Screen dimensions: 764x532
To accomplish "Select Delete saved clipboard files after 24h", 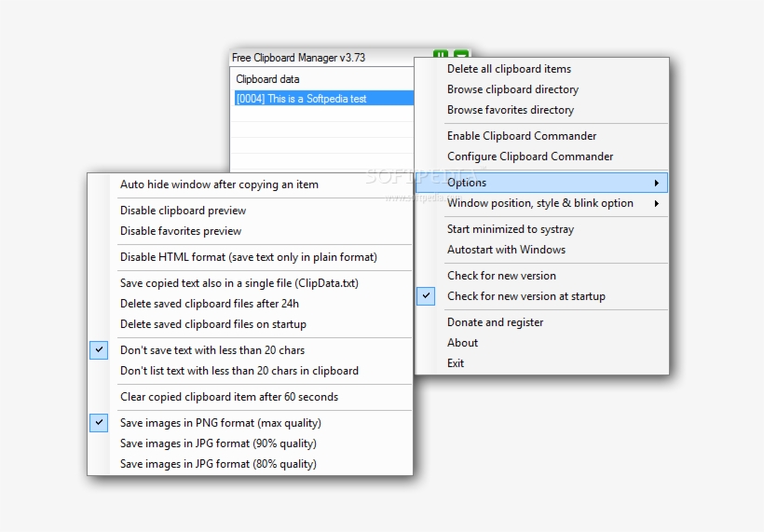I will tap(250, 304).
